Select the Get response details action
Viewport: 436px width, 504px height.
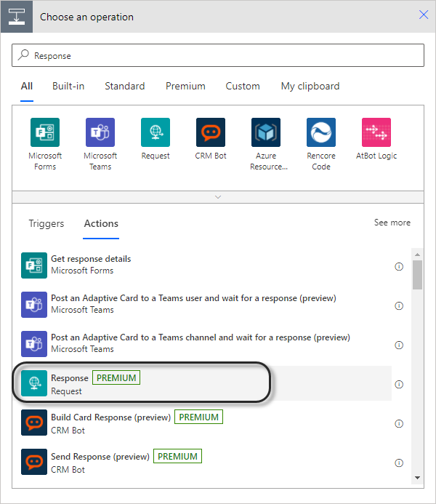[x=206, y=265]
